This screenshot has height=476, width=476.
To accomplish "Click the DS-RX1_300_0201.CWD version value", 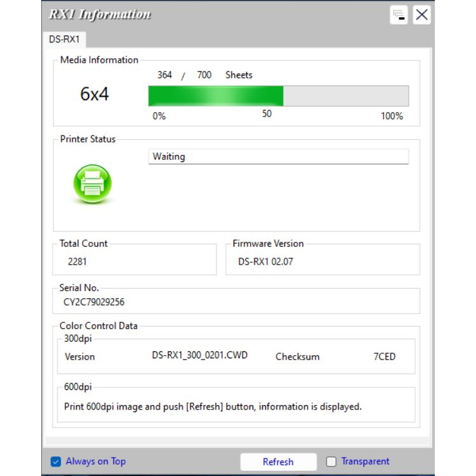I will (x=200, y=355).
